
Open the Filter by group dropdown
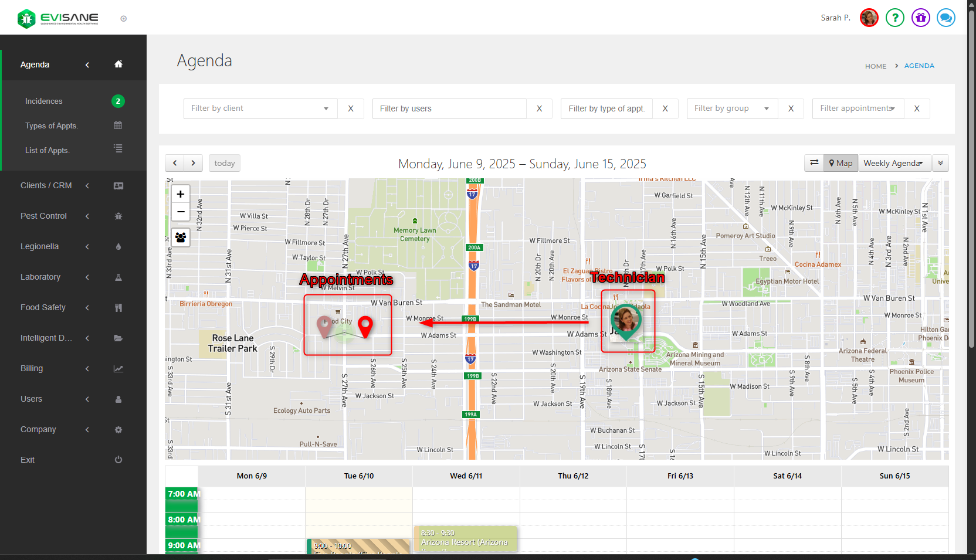coord(732,108)
